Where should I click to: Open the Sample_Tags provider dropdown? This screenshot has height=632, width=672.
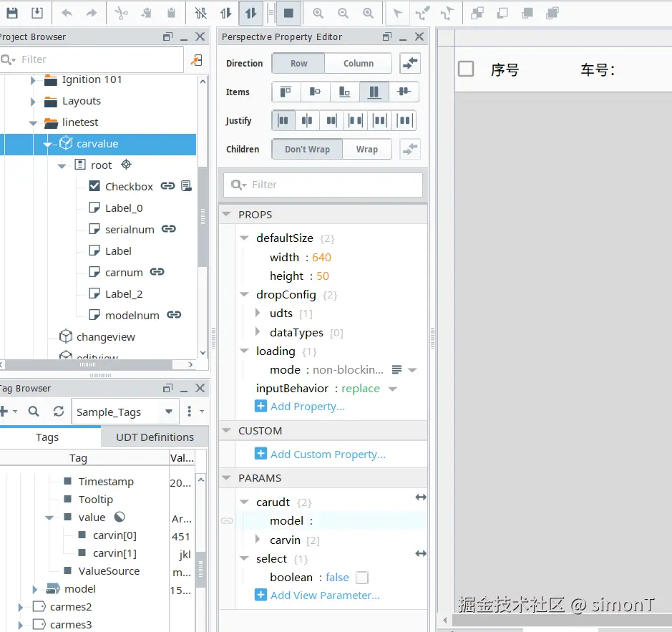coord(170,412)
